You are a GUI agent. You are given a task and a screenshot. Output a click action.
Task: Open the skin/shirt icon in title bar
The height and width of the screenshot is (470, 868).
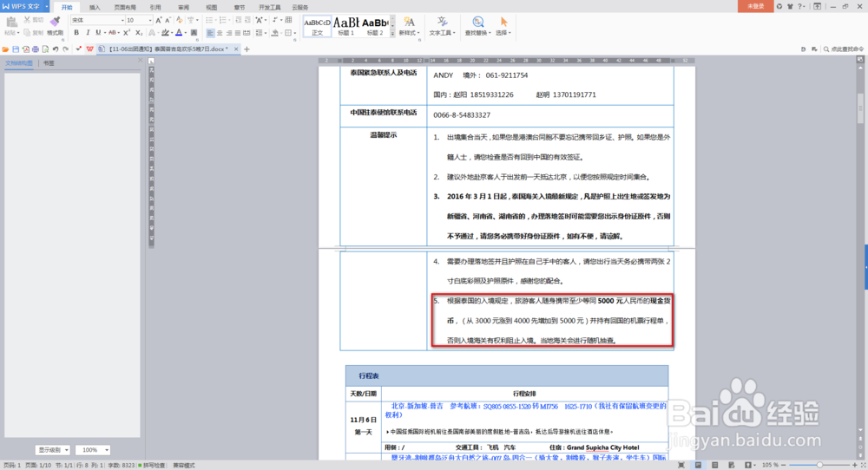tap(790, 6)
